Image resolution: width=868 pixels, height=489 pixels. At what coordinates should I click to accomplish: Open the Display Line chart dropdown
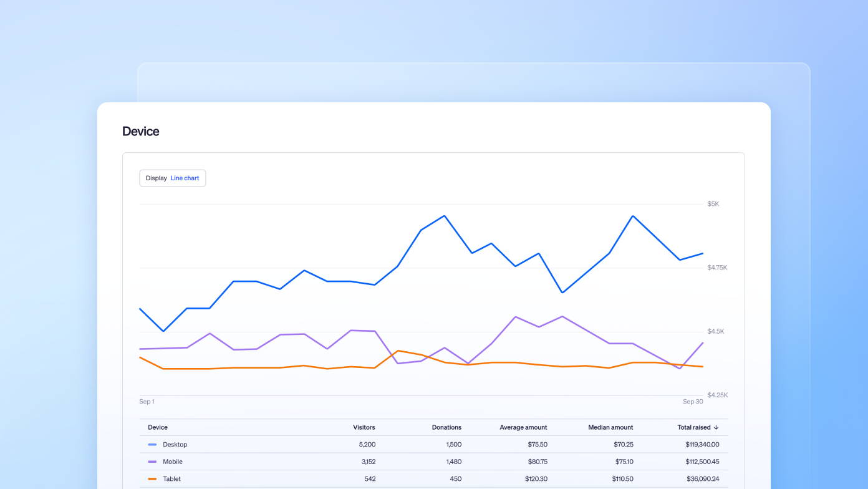[x=172, y=178]
